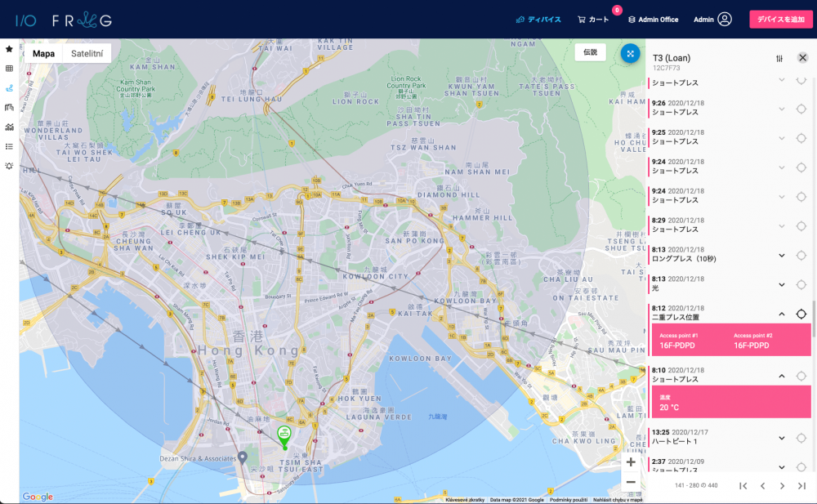Open Admin Office menu
Image resolution: width=817 pixels, height=504 pixels.
653,20
